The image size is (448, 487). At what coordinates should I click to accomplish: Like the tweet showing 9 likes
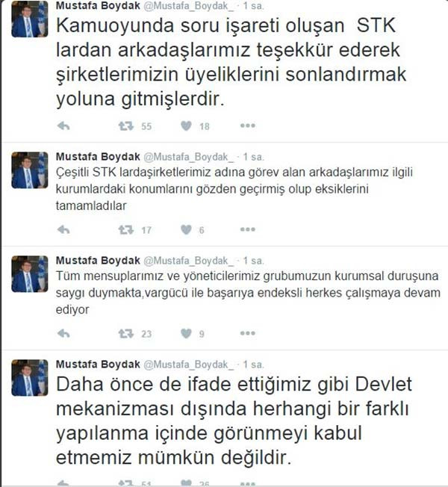point(186,333)
